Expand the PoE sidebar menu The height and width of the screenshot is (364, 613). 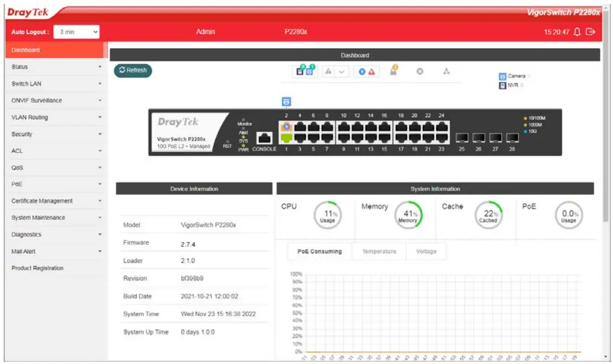pyautogui.click(x=56, y=184)
